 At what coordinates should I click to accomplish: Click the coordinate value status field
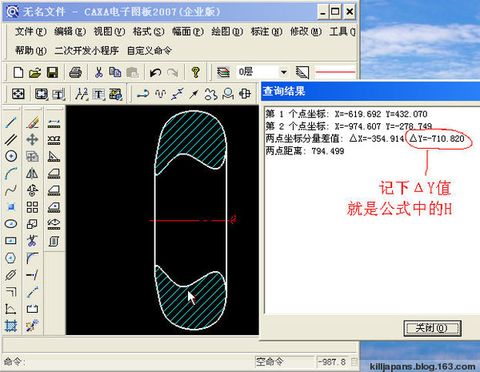333,362
